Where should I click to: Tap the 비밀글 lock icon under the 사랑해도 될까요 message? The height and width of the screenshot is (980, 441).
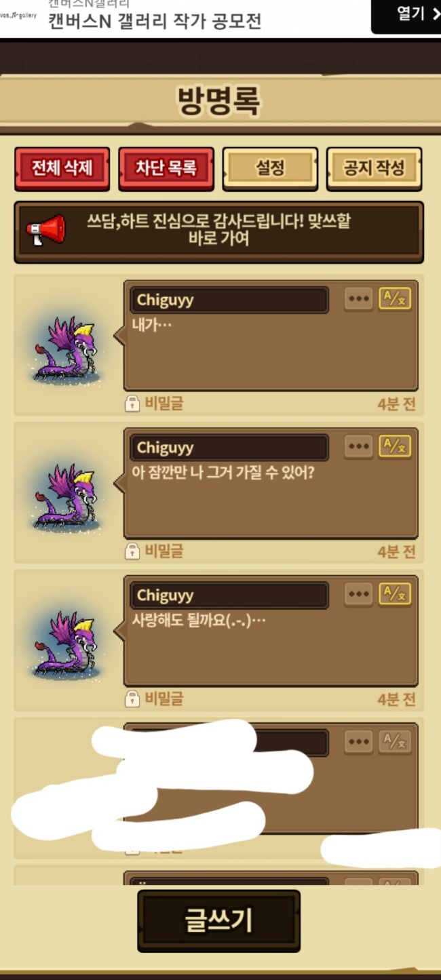point(132,699)
